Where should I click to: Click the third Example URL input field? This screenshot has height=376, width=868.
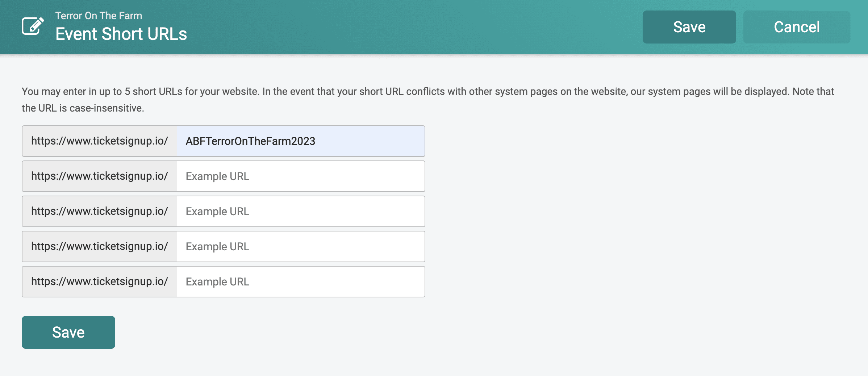[300, 211]
